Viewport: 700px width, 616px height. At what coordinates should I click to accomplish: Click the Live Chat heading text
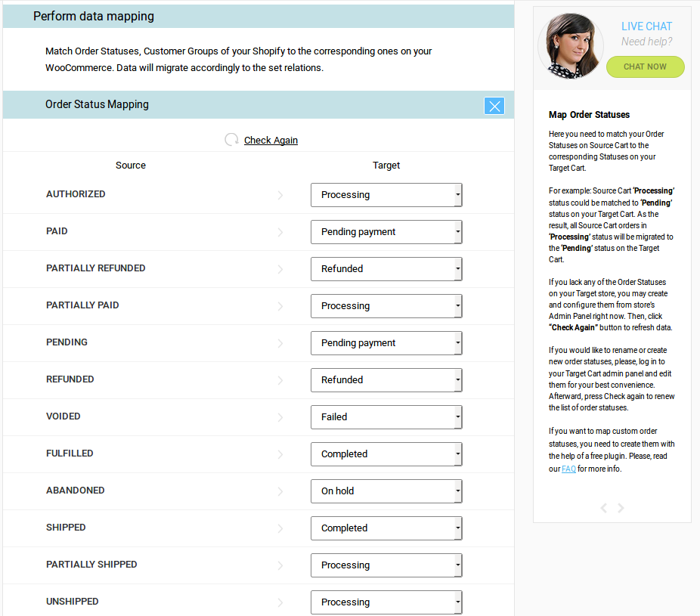646,26
